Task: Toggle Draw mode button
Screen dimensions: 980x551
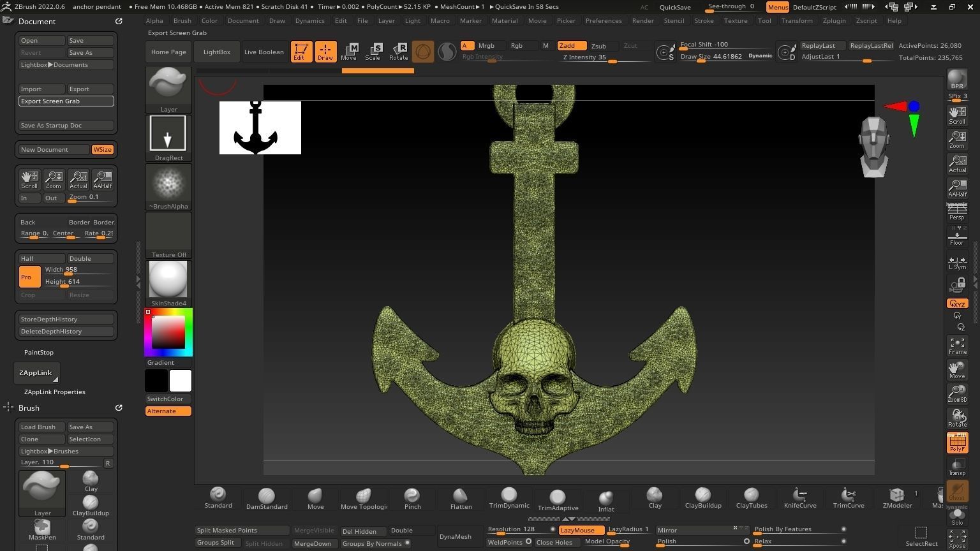Action: [325, 52]
